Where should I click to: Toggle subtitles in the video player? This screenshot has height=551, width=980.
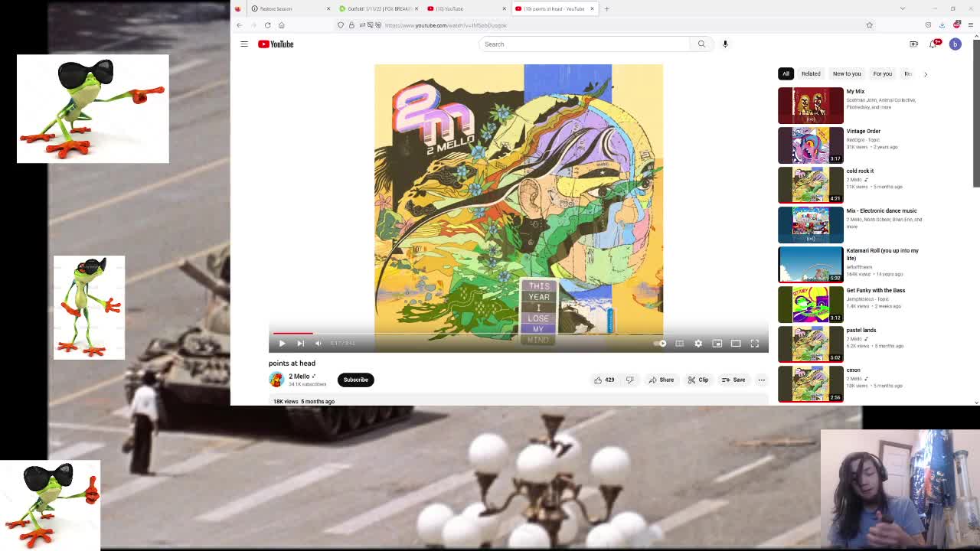click(679, 344)
